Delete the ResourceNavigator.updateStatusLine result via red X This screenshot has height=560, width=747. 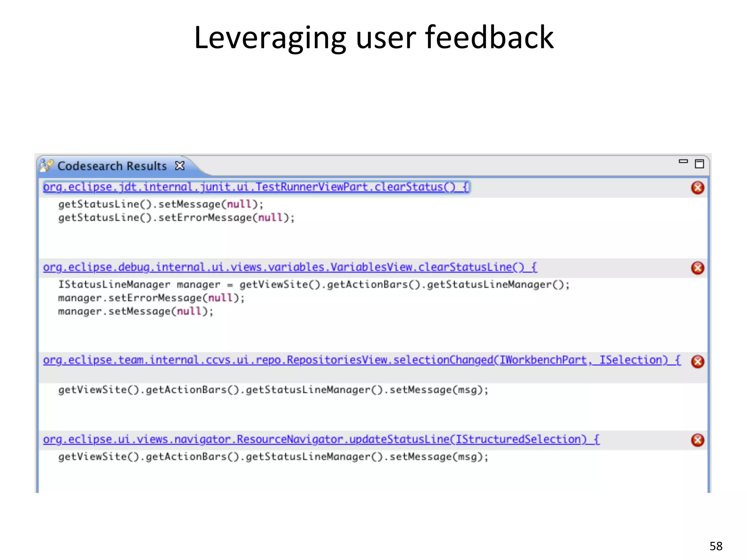pyautogui.click(x=697, y=440)
